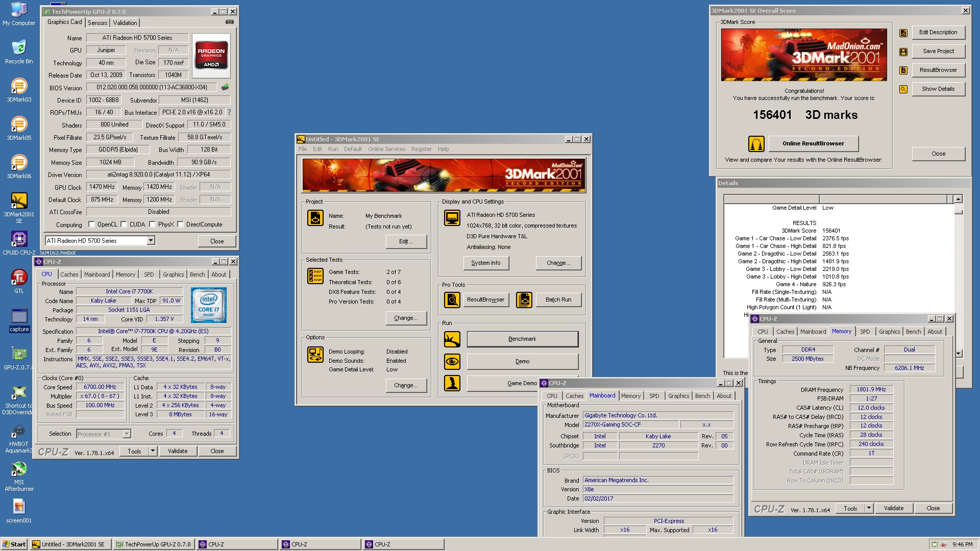Open the SPD tab in CPU-Z Memory window
Viewport: 980px width, 551px height.
point(865,332)
